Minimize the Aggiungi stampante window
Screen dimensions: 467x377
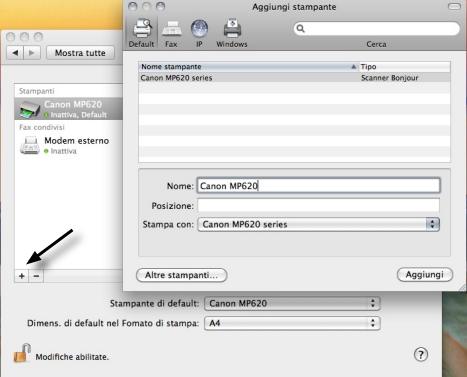click(x=146, y=6)
